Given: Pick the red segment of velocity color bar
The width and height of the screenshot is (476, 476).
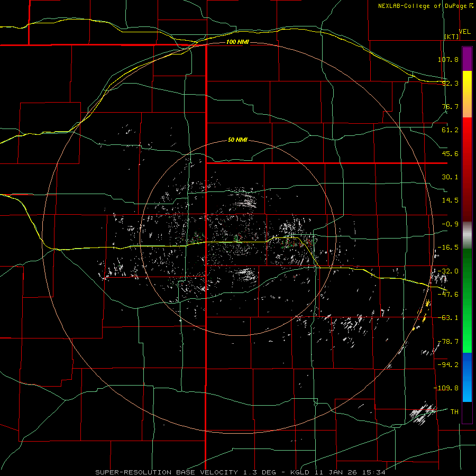Looking at the screenshot, I should (467, 169).
